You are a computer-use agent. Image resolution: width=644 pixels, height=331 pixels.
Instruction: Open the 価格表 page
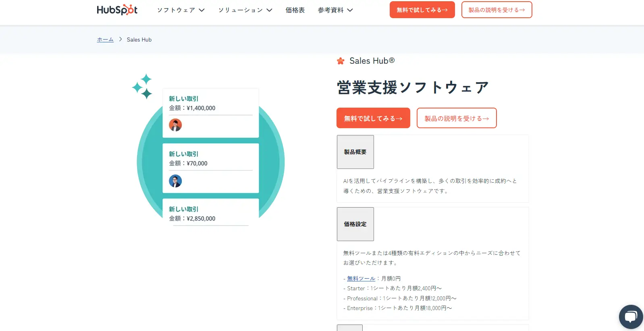pyautogui.click(x=295, y=10)
